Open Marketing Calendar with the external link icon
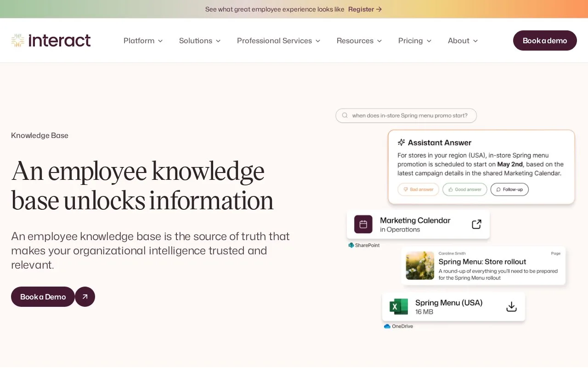 click(476, 224)
